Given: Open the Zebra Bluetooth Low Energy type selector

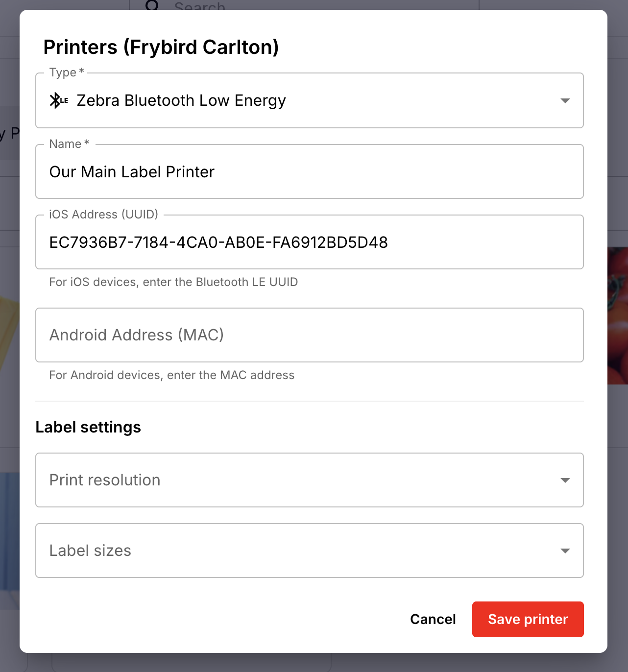Looking at the screenshot, I should pos(310,100).
